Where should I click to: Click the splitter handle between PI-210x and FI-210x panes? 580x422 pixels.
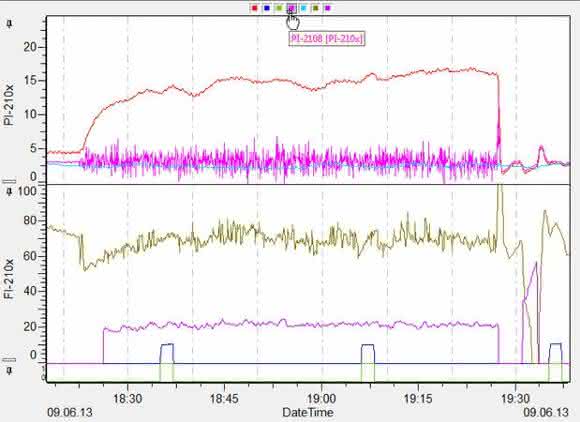pyautogui.click(x=10, y=181)
